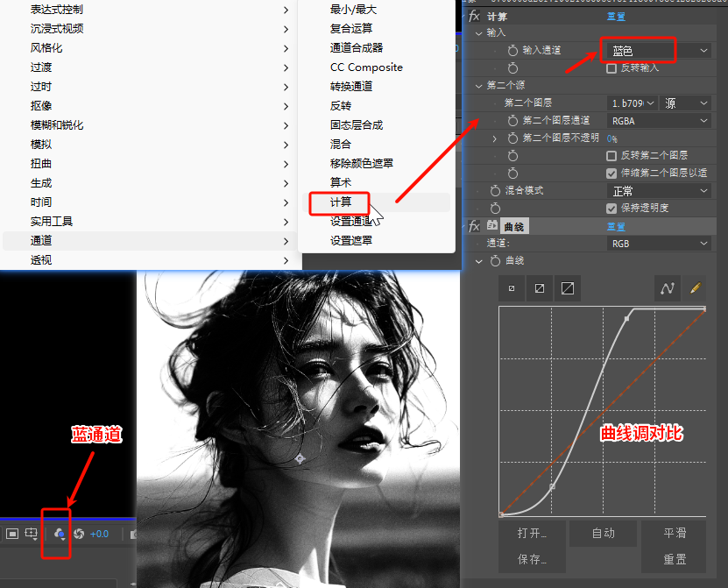Click the stopwatch for 输入通道
The image size is (728, 588).
click(512, 50)
